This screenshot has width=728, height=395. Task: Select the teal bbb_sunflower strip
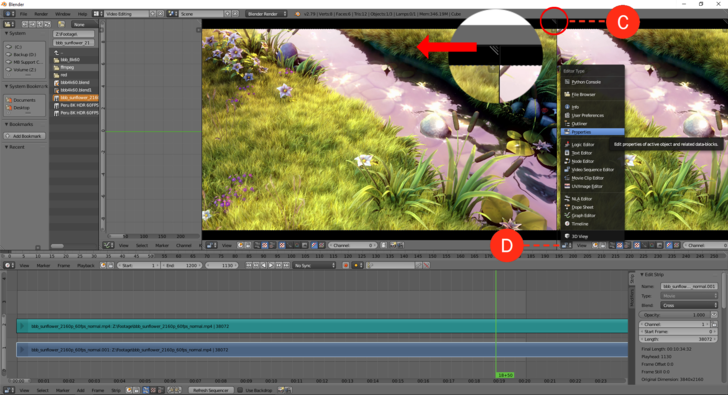click(x=322, y=326)
